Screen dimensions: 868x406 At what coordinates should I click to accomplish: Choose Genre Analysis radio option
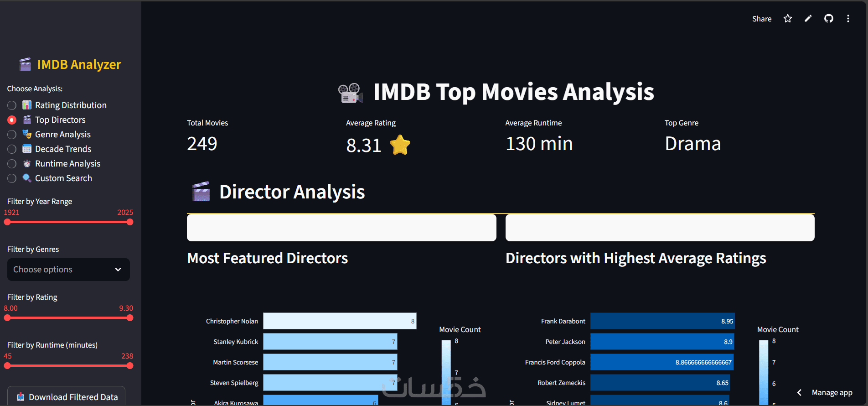tap(12, 135)
